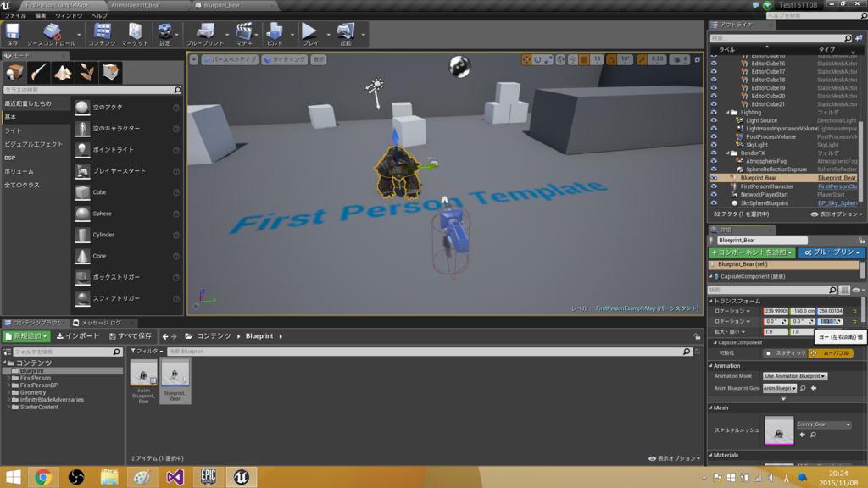868x488 pixels.
Task: Switch to Message Log (メッセージログ) tab
Action: click(102, 323)
